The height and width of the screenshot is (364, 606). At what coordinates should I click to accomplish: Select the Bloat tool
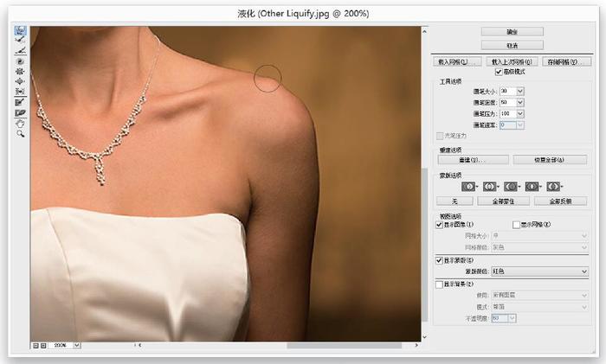click(19, 81)
